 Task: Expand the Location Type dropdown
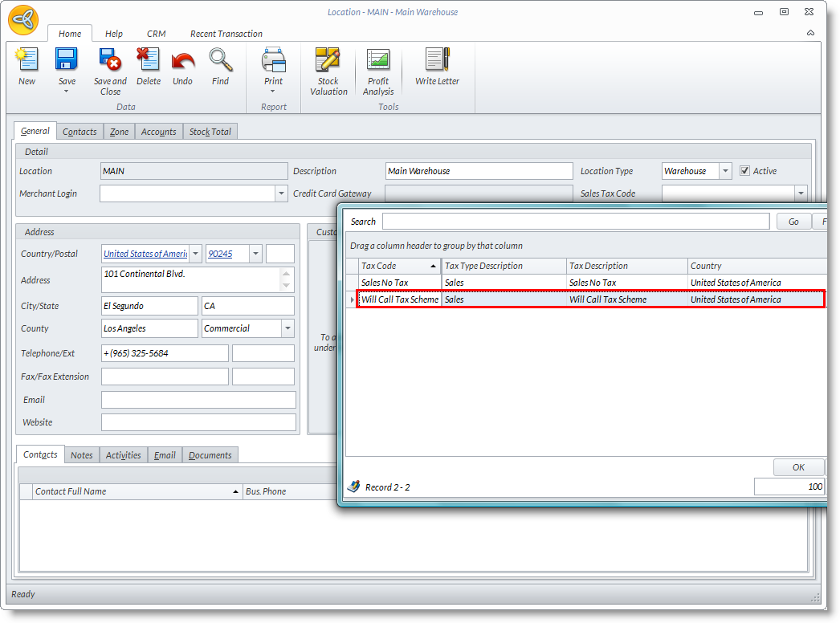pyautogui.click(x=725, y=171)
